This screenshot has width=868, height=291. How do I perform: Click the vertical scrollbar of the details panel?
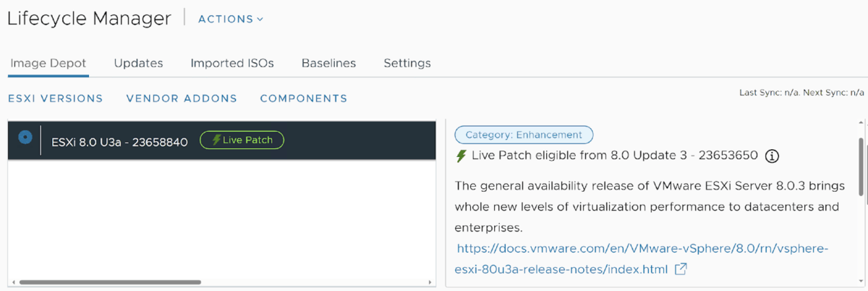coord(861,166)
